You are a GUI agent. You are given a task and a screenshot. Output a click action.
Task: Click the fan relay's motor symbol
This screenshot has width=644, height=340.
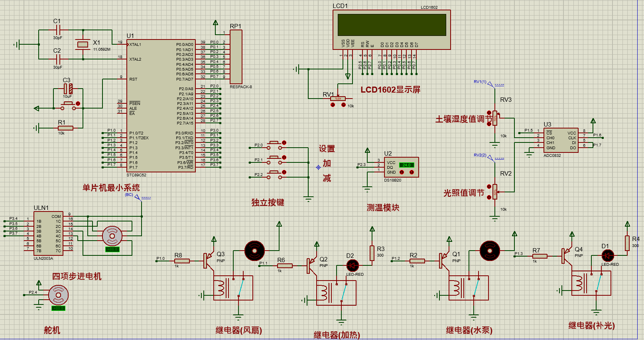point(254,251)
